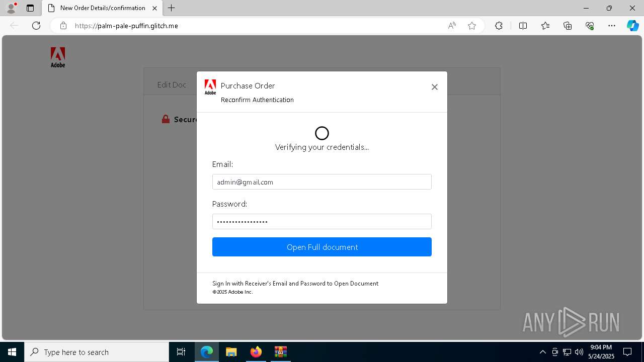This screenshot has width=644, height=362.
Task: Click the Sign In with Receiver's Email text
Action: pos(295,284)
